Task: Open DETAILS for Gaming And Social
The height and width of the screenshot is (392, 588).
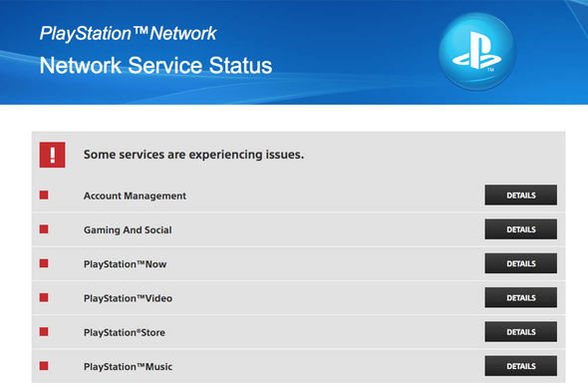Action: click(520, 229)
